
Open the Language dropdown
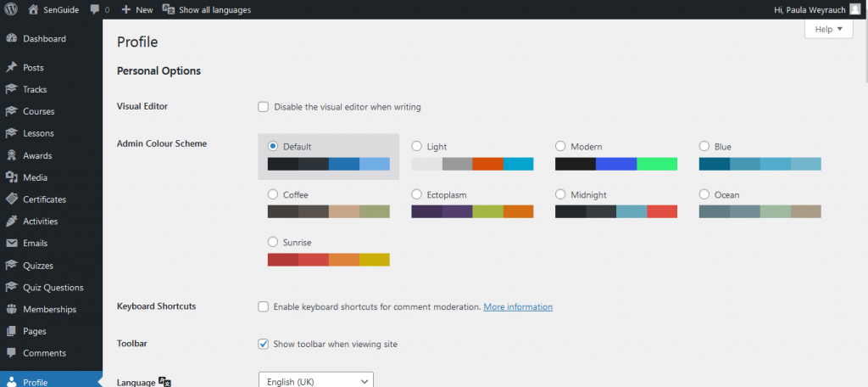(x=315, y=382)
